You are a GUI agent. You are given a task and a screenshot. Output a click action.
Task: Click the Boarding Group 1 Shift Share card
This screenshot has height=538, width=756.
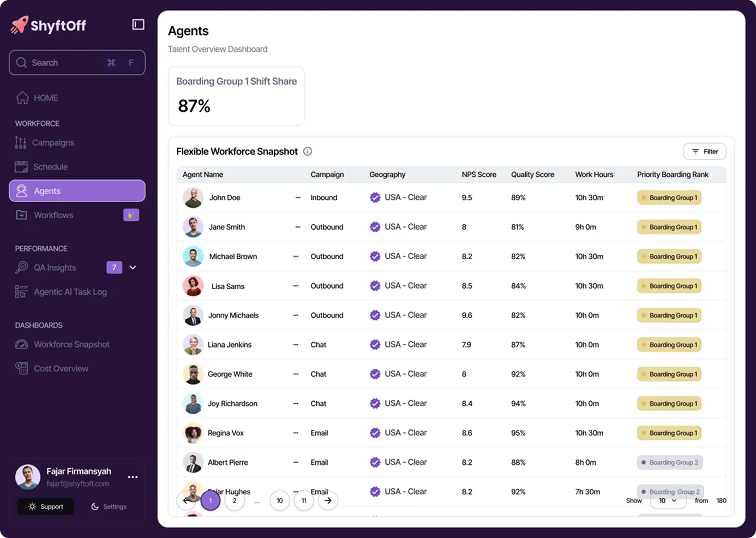(x=236, y=96)
